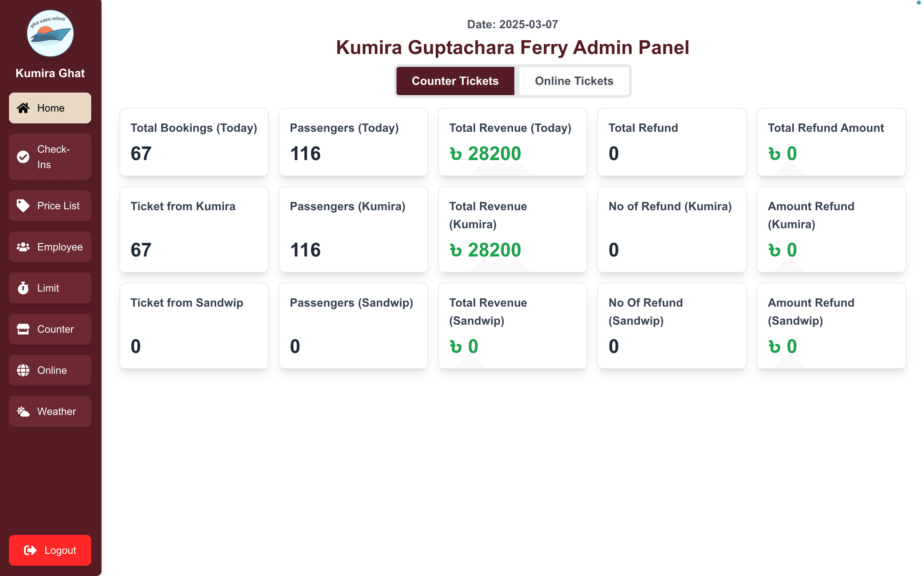
Task: Click the Total Bookings (Today) card
Action: coord(194,142)
